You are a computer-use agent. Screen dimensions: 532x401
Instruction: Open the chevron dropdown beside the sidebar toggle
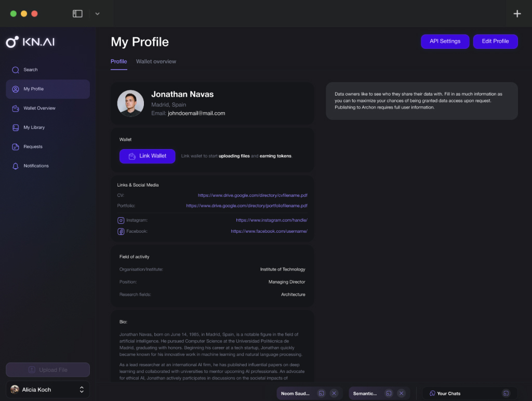97,14
